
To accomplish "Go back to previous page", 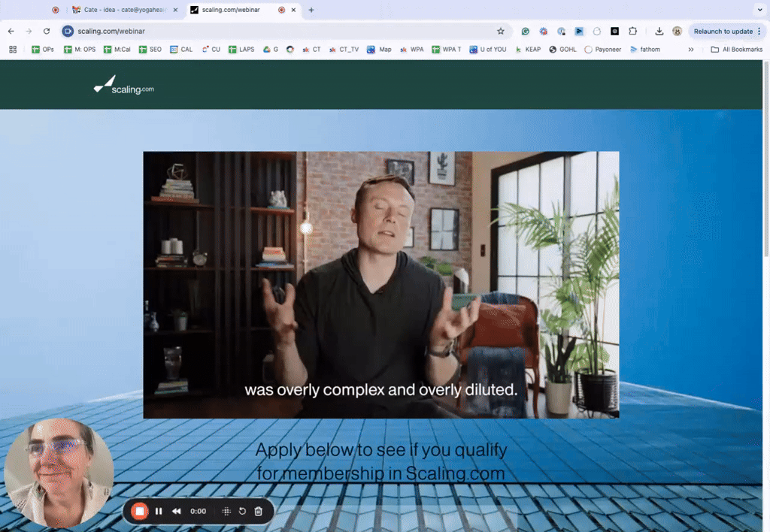I will coord(11,31).
